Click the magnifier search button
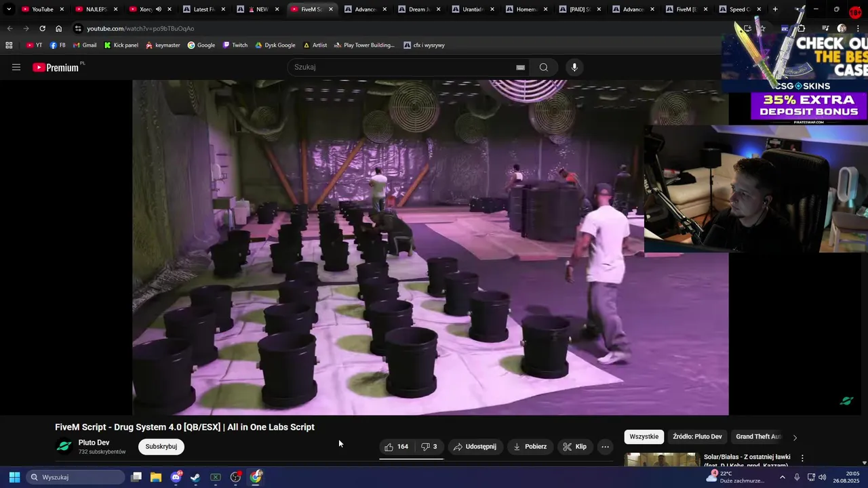This screenshot has height=488, width=868. 543,67
